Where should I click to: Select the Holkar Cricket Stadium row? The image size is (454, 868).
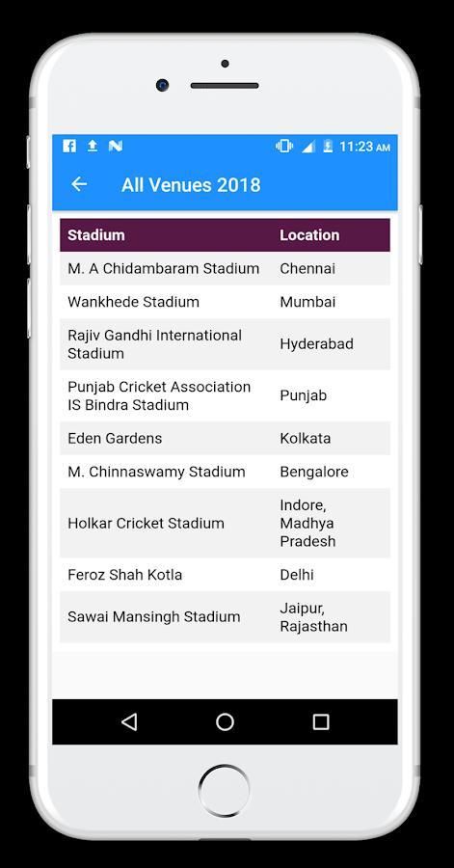pos(225,523)
